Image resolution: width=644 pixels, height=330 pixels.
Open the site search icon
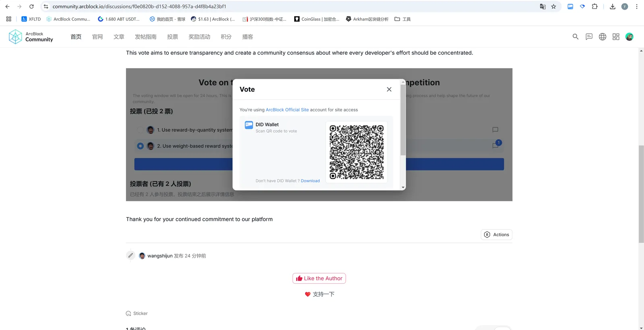pyautogui.click(x=576, y=37)
